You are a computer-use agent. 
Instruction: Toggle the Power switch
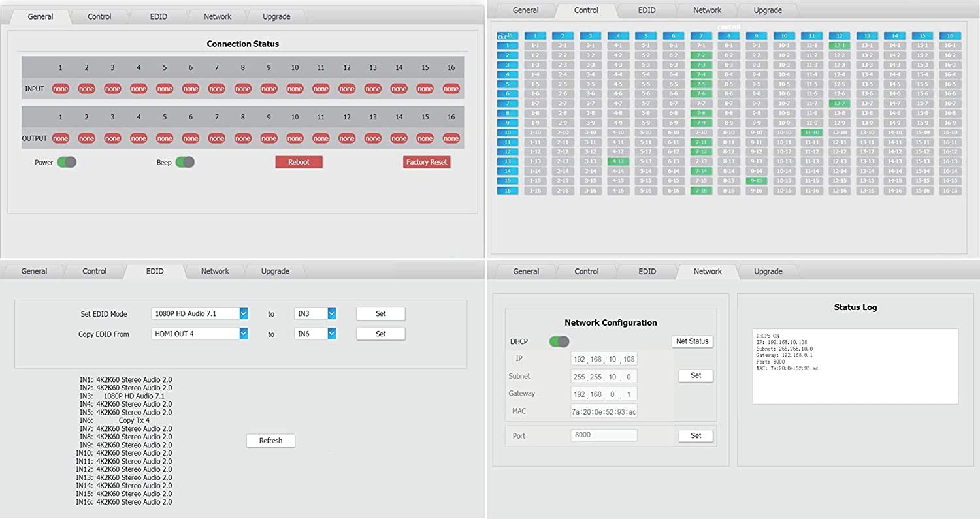pos(67,162)
